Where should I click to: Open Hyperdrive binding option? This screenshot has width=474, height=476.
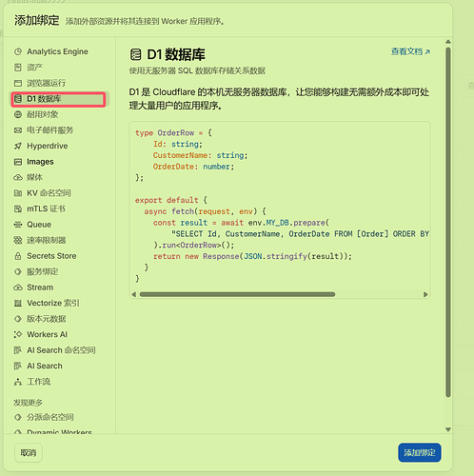click(x=60, y=146)
